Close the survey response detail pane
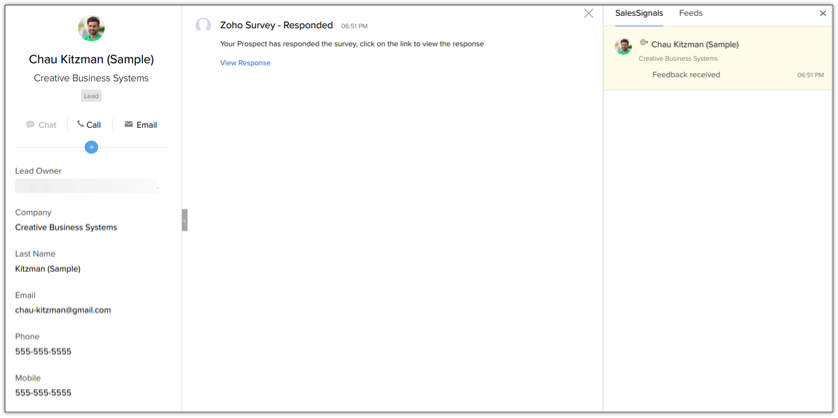Image resolution: width=838 pixels, height=418 pixels. click(x=588, y=13)
